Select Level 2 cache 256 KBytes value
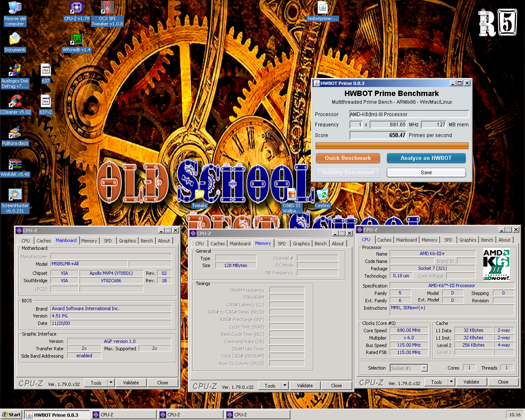 click(x=473, y=345)
